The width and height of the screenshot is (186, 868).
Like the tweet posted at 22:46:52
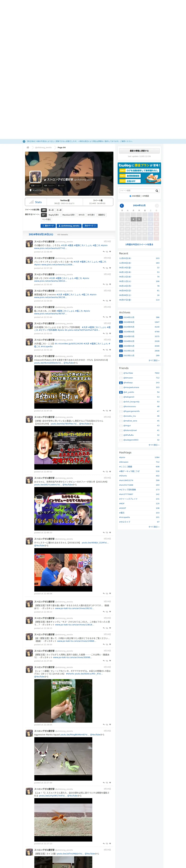tap(110, 472)
